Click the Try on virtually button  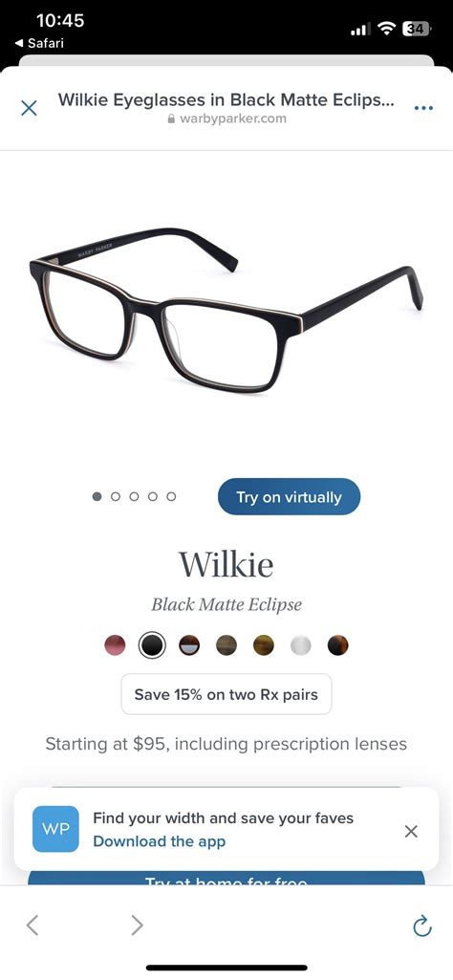tap(289, 497)
